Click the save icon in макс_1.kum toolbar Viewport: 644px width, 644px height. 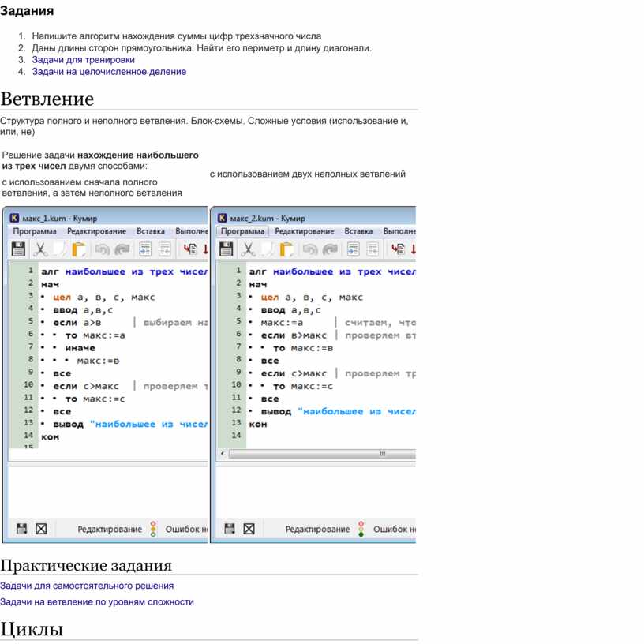[18, 249]
